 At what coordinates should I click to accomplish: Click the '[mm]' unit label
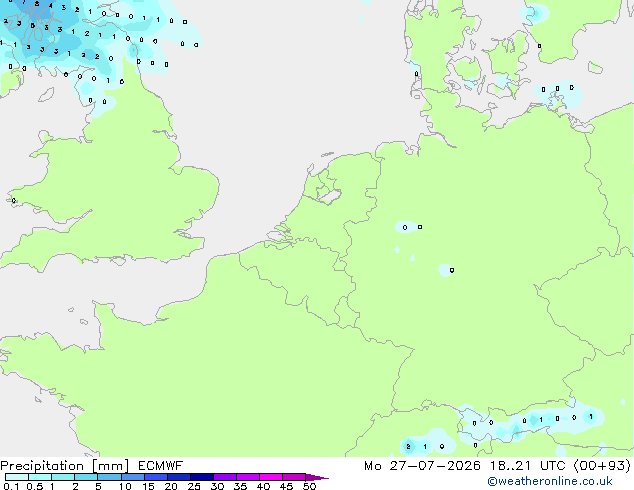click(x=110, y=466)
